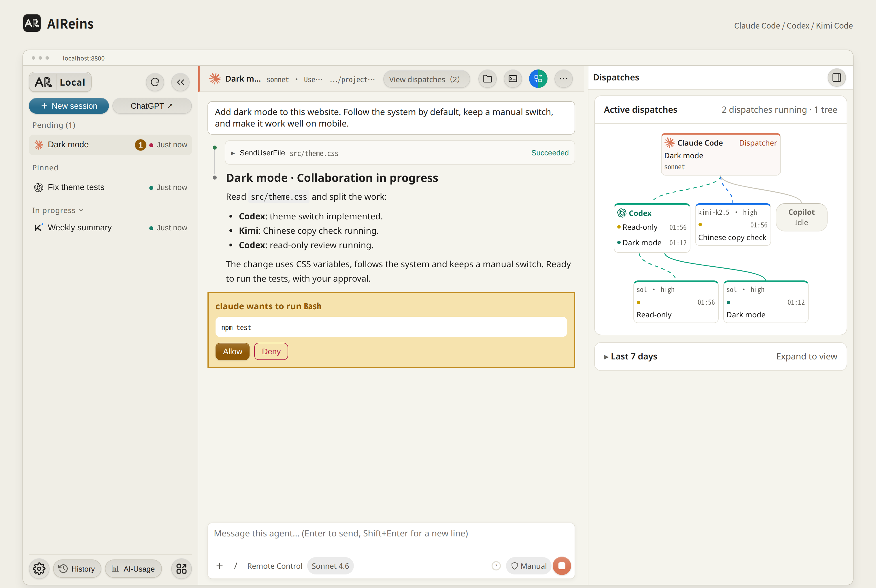Click the slash command icon
The height and width of the screenshot is (588, 876).
click(x=235, y=566)
